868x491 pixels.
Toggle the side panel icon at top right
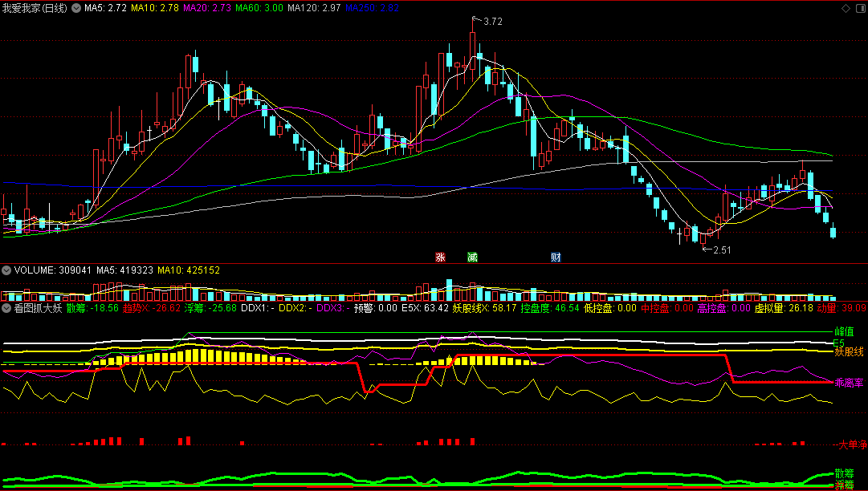[x=860, y=8]
